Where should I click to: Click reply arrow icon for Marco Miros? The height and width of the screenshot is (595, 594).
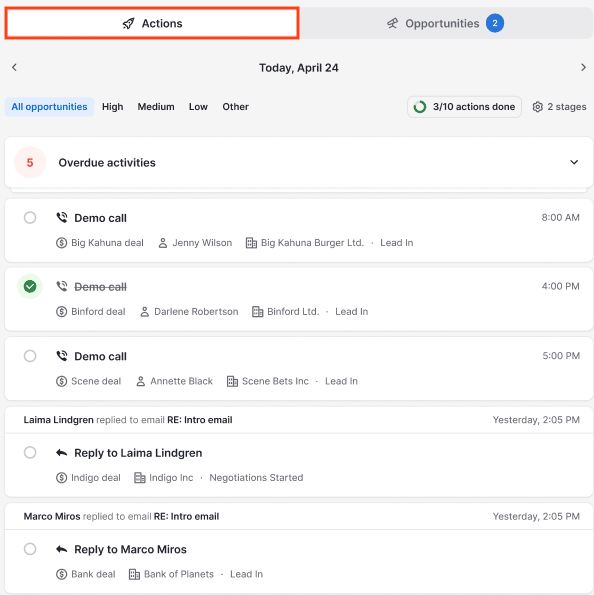pos(61,549)
